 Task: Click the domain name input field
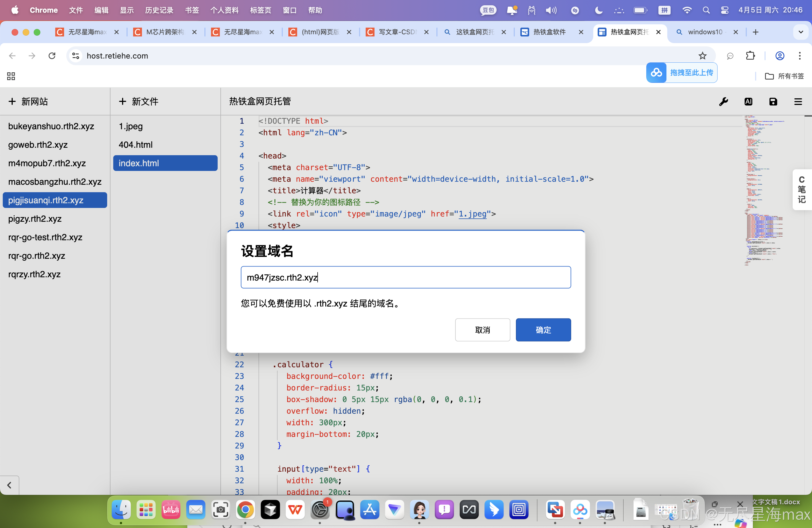(406, 277)
